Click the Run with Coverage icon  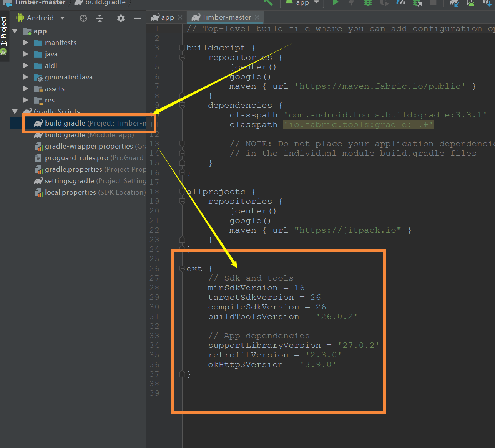(x=384, y=3)
